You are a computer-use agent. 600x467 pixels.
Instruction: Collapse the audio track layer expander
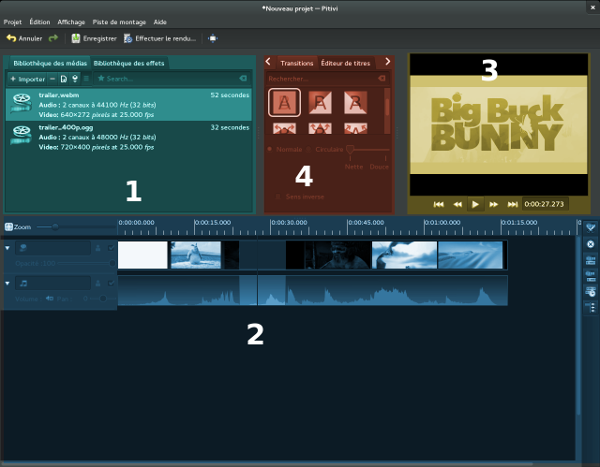point(8,283)
